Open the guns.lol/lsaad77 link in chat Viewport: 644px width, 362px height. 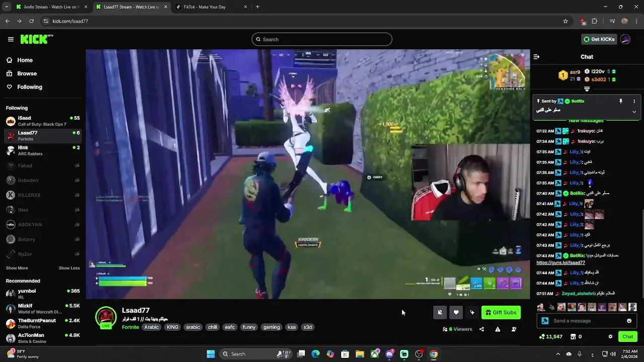(x=560, y=262)
